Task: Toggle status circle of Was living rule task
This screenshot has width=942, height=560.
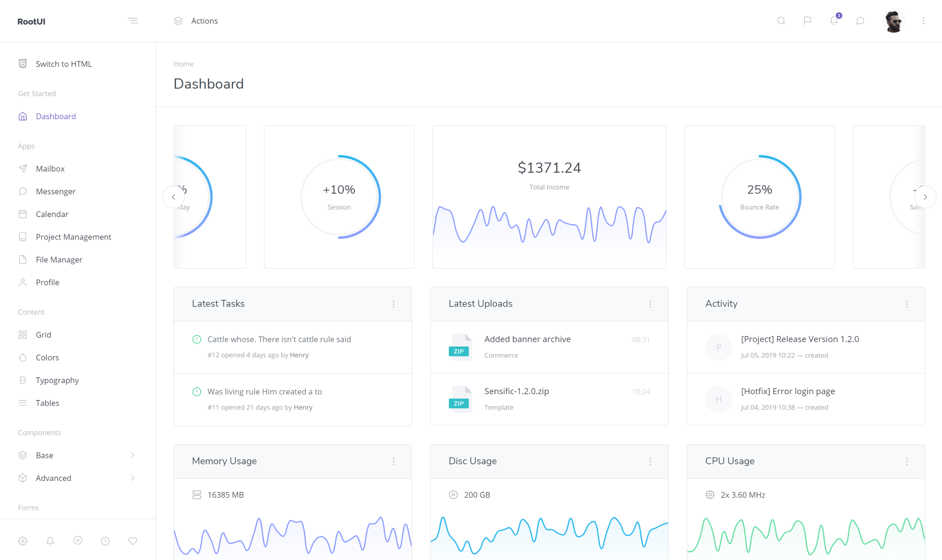Action: 197,392
